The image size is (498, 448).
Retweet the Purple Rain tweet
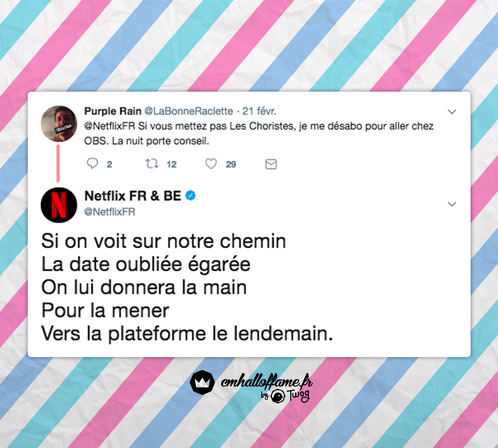coord(152,164)
